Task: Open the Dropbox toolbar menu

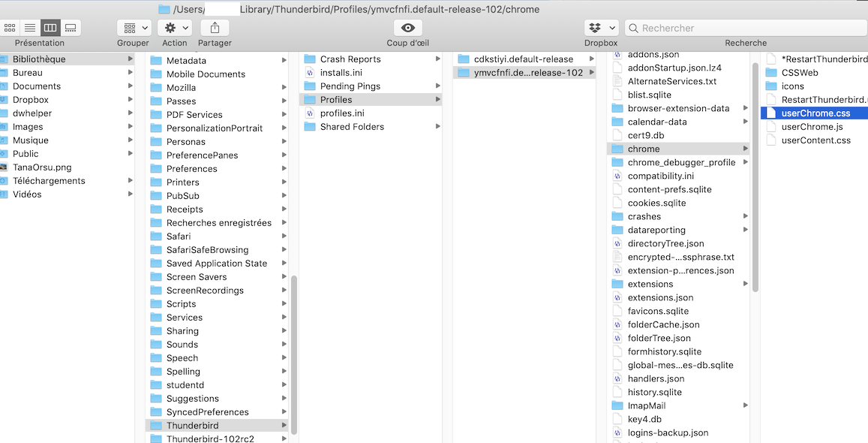Action: point(601,28)
